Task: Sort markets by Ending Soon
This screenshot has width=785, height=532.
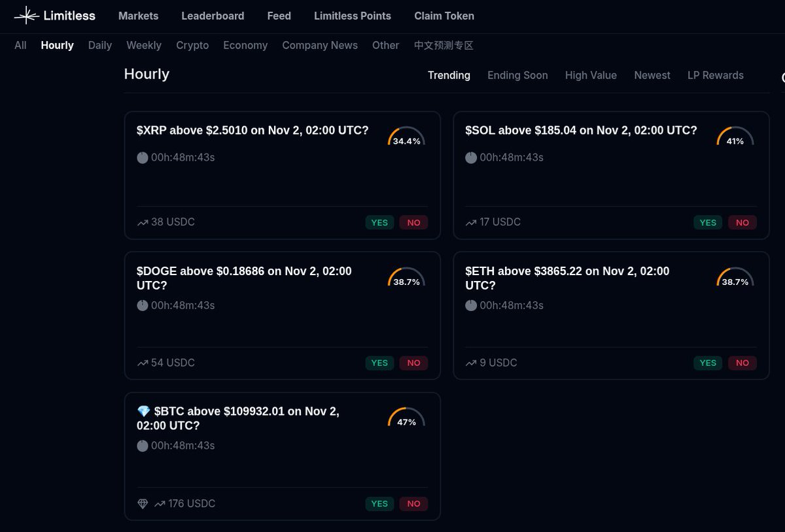Action: pyautogui.click(x=517, y=75)
